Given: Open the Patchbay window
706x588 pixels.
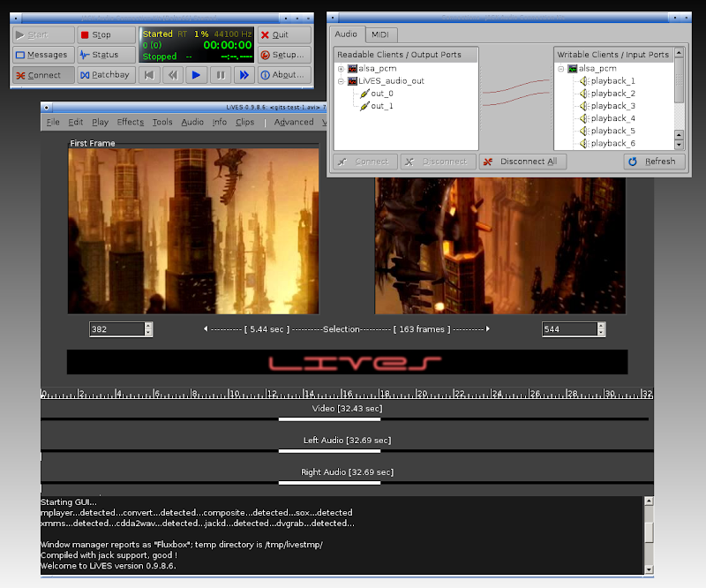Looking at the screenshot, I should 106,75.
